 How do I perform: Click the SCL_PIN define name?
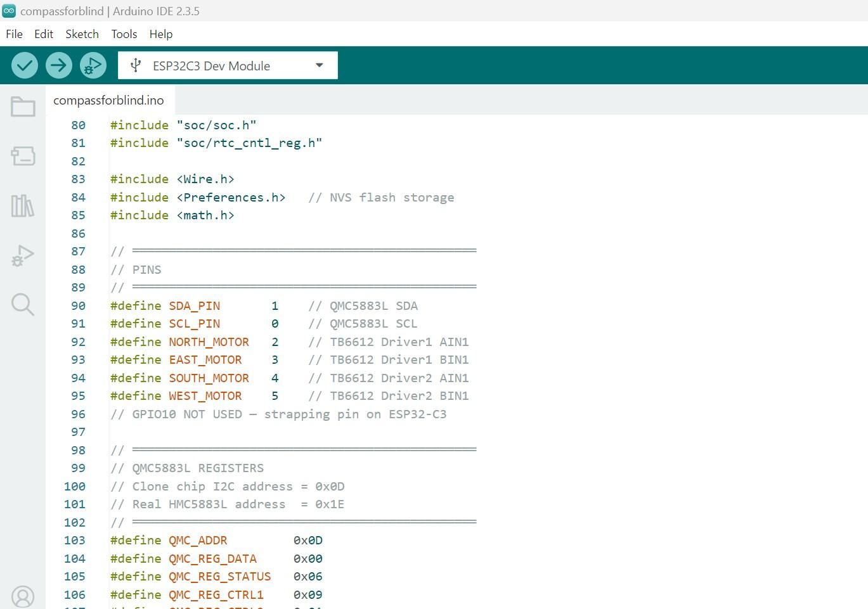(x=195, y=323)
